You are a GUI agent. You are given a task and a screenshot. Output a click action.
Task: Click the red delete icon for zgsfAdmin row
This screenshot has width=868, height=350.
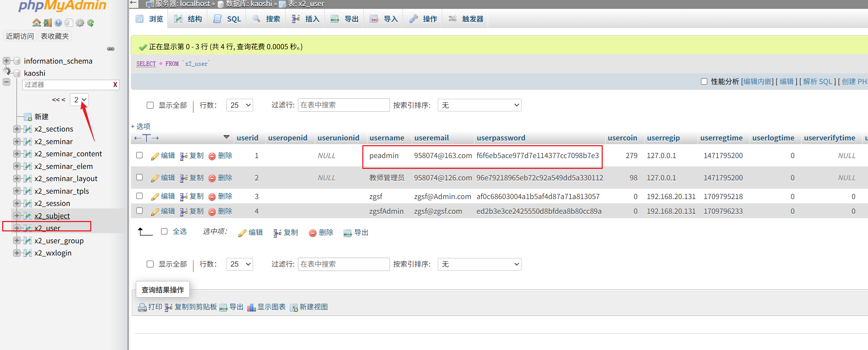[212, 212]
